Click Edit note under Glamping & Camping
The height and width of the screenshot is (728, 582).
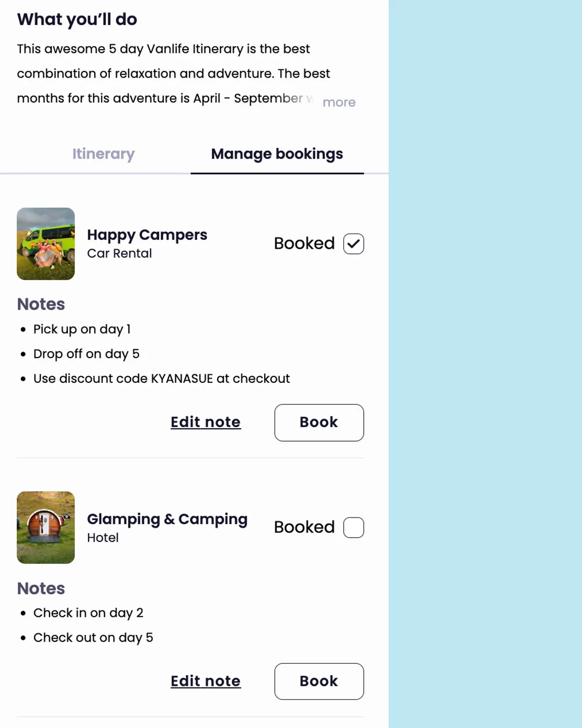205,681
